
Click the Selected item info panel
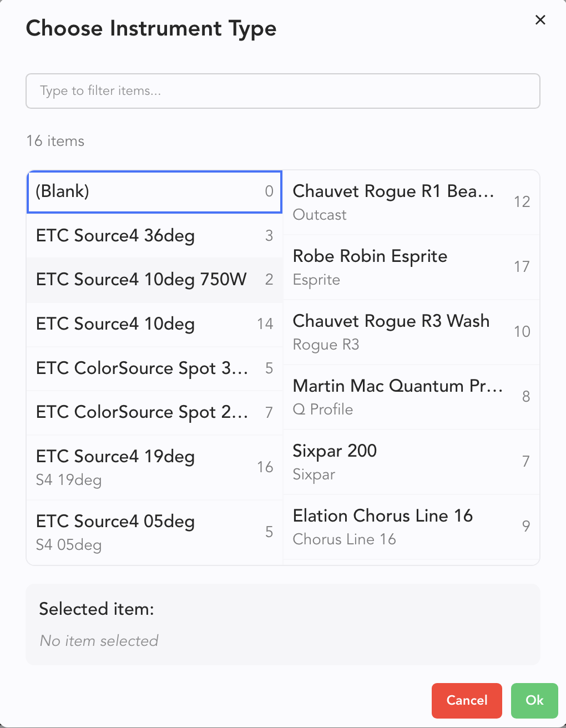pyautogui.click(x=283, y=624)
